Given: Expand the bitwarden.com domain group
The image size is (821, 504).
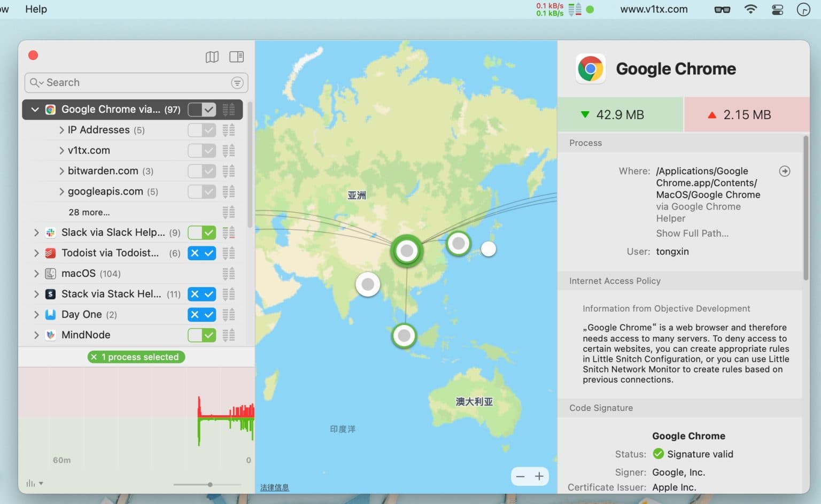Looking at the screenshot, I should pyautogui.click(x=61, y=171).
